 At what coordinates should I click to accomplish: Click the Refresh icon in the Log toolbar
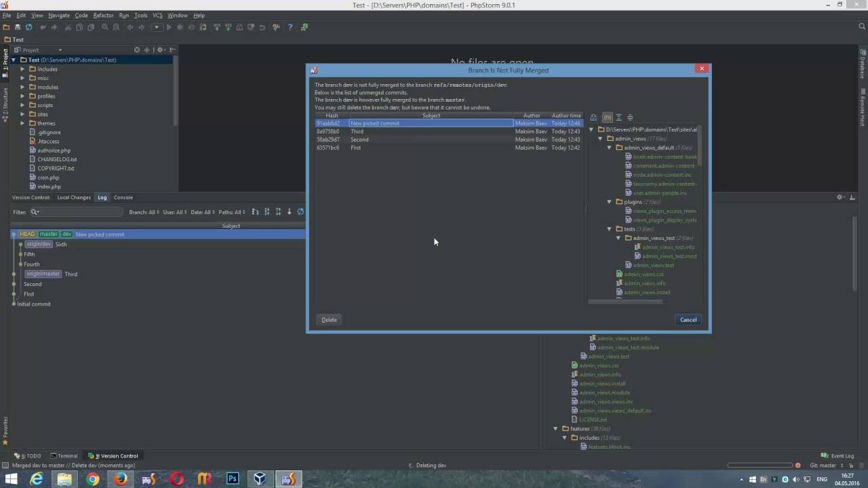[300, 211]
